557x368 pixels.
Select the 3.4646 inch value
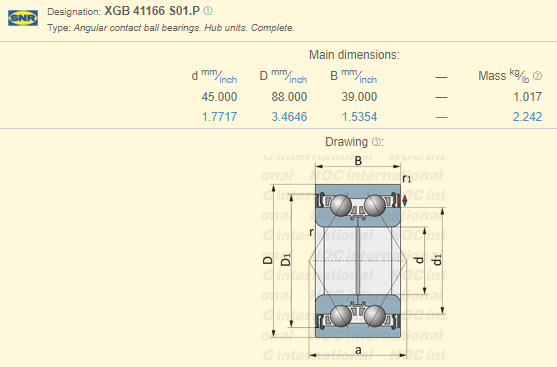tap(289, 117)
